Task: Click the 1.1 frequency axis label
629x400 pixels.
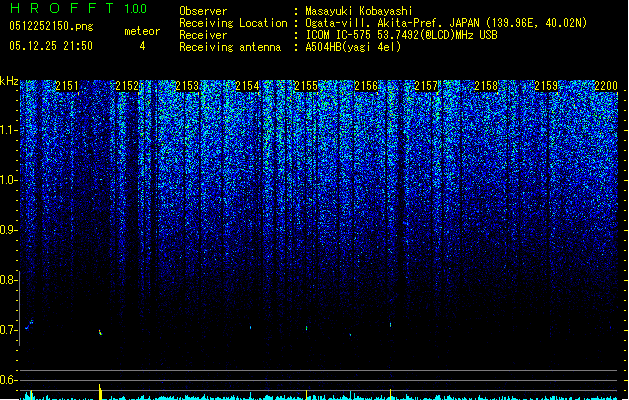Action: [x=7, y=130]
